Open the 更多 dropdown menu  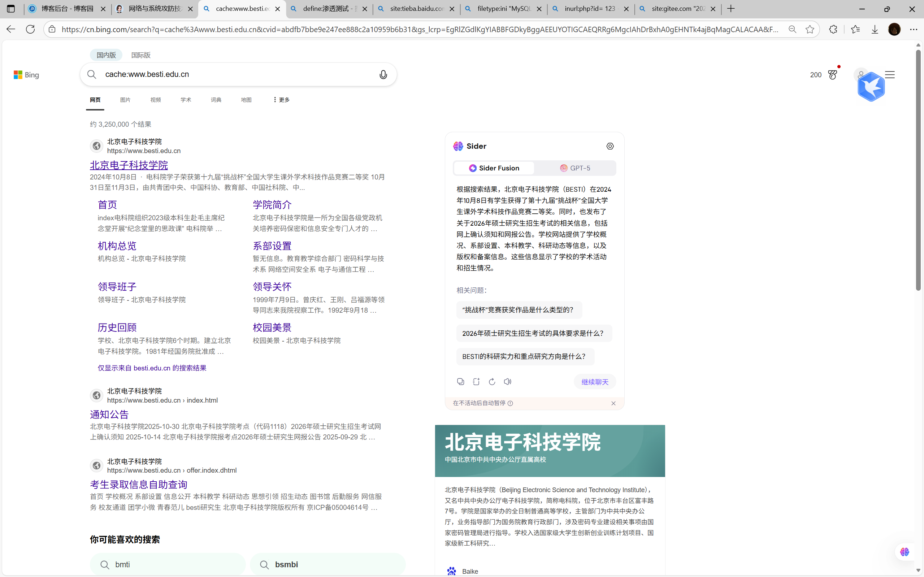[281, 100]
